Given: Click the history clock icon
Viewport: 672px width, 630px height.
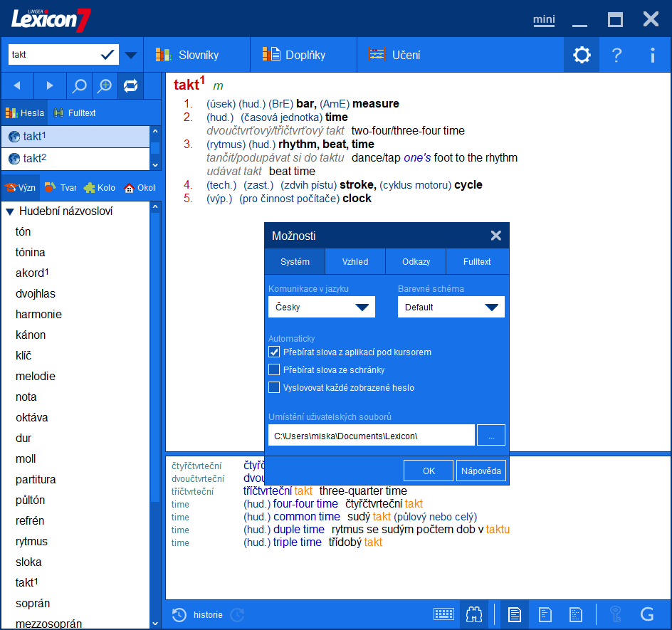Looking at the screenshot, I should pyautogui.click(x=179, y=615).
